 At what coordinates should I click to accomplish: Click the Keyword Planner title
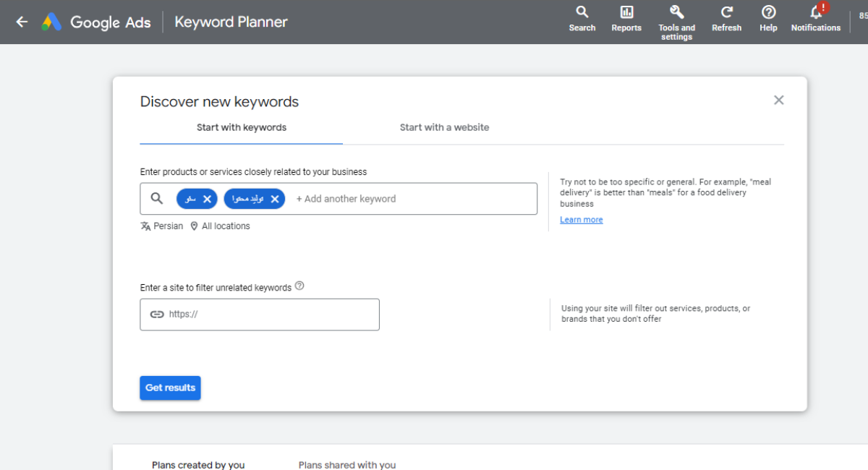pyautogui.click(x=231, y=22)
